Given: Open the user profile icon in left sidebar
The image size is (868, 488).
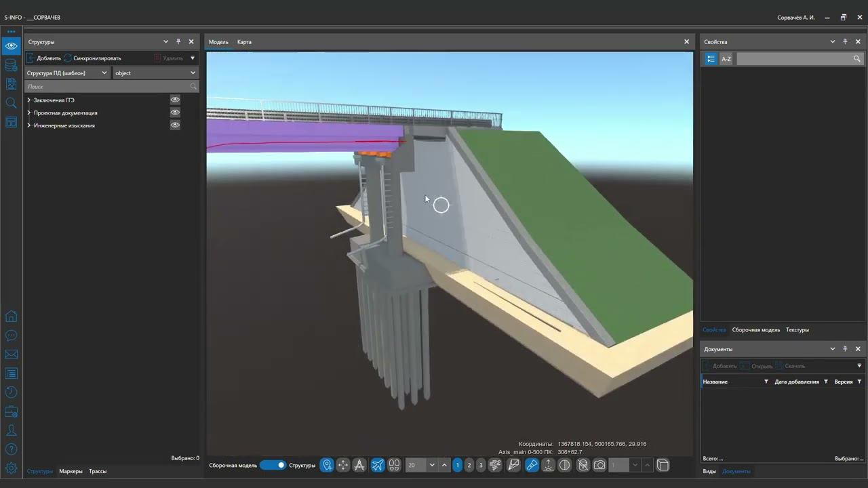Looking at the screenshot, I should coord(11,430).
